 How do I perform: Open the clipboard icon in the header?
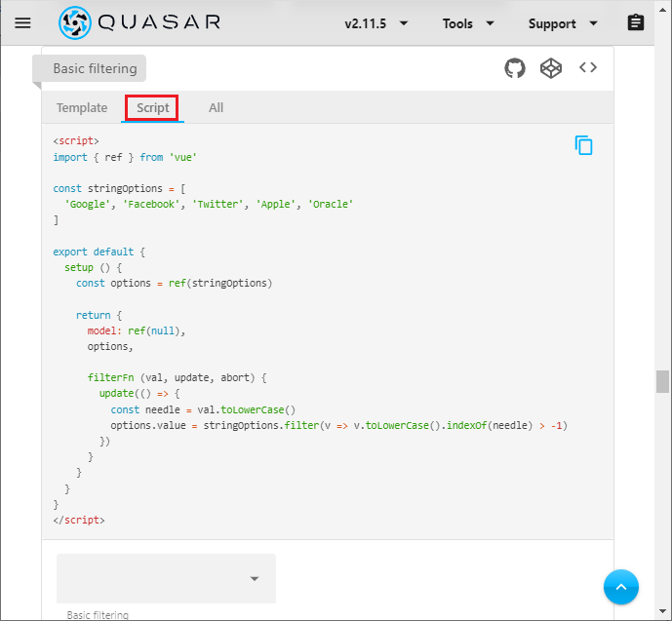(636, 22)
